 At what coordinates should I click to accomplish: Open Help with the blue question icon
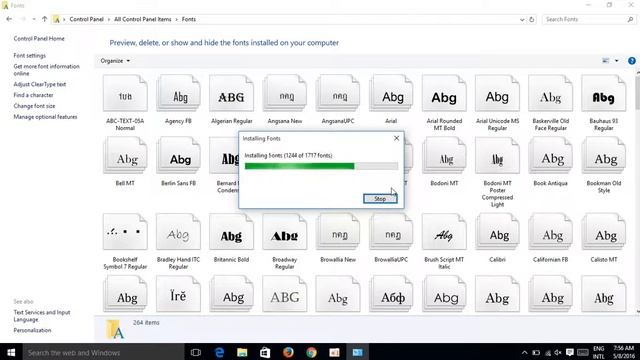(631, 61)
